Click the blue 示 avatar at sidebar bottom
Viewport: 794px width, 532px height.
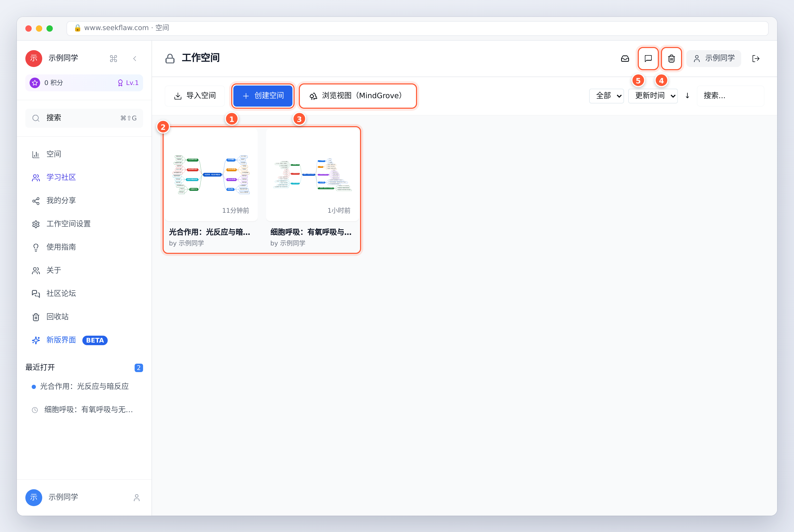click(x=34, y=498)
